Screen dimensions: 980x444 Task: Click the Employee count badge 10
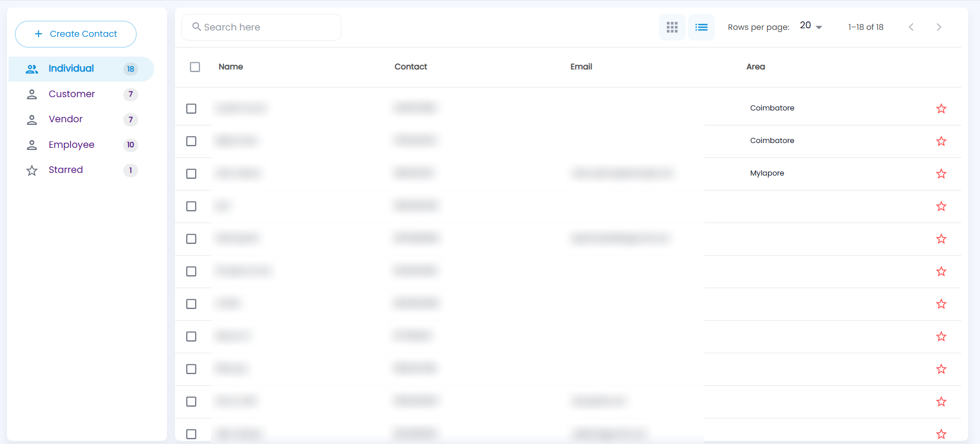click(x=131, y=145)
